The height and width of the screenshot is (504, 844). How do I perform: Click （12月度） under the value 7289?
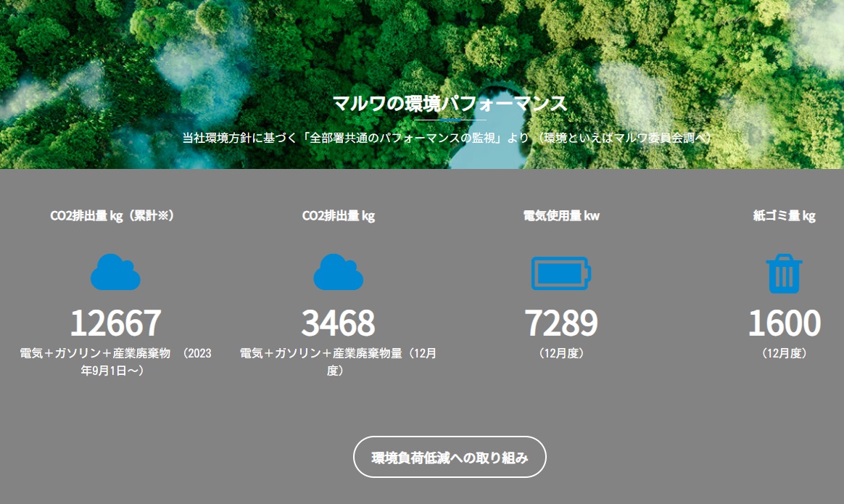561,353
